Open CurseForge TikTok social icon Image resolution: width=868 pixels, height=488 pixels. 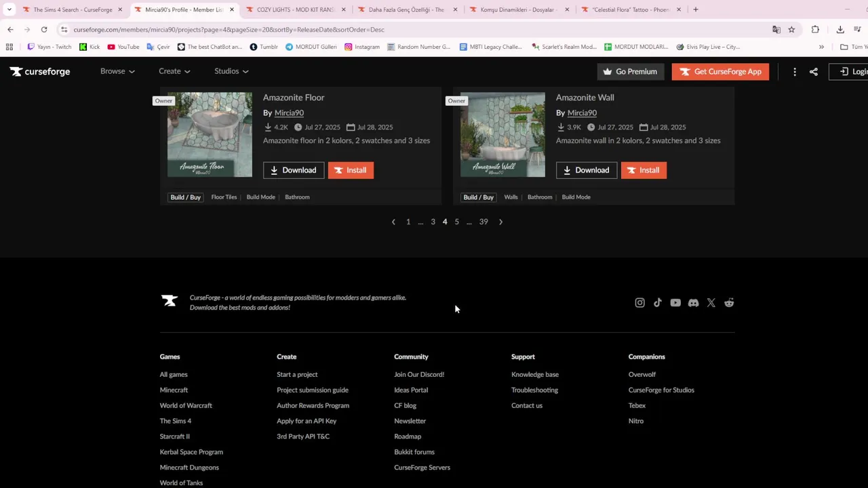coord(657,303)
